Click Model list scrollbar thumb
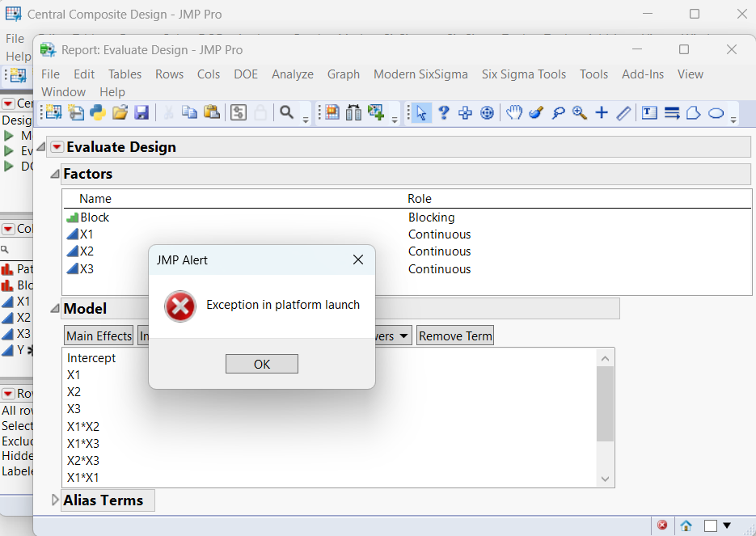The image size is (756, 536). point(605,403)
